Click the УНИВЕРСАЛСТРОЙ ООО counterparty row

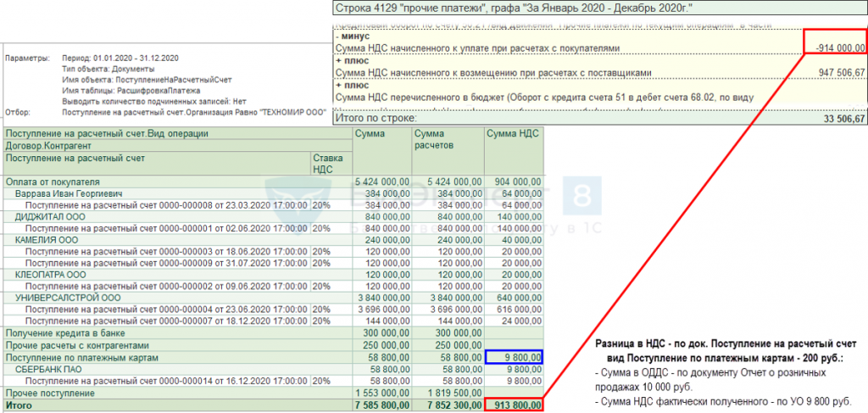click(x=67, y=299)
